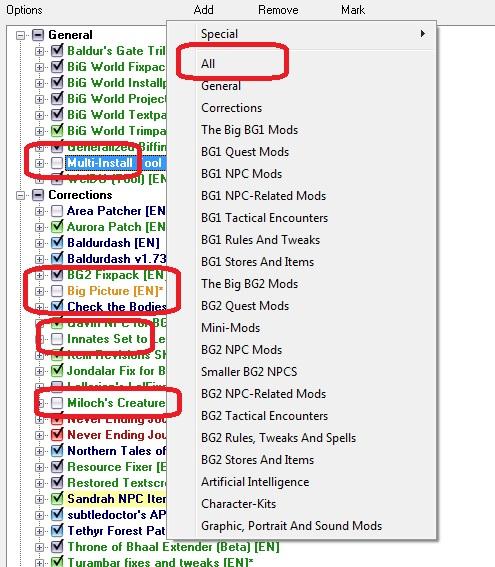Check the Innates Set to Level checkbox

click(x=57, y=339)
